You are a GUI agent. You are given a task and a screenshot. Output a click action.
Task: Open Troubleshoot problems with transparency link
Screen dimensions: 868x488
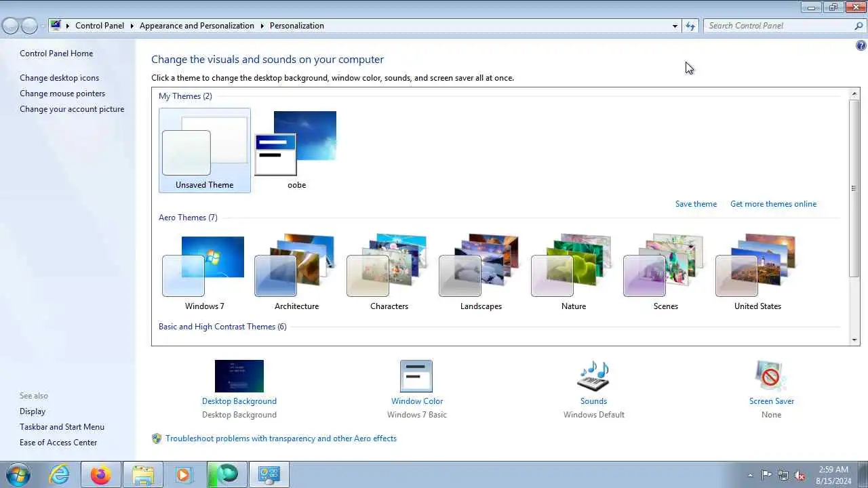point(281,439)
